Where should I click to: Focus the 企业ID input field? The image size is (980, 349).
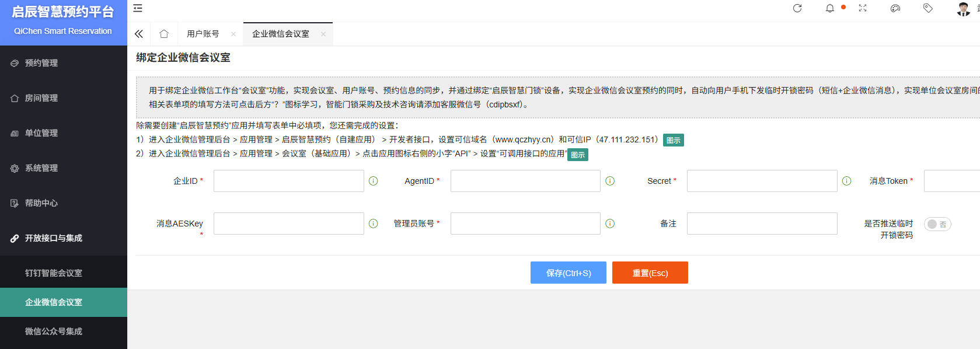point(289,181)
